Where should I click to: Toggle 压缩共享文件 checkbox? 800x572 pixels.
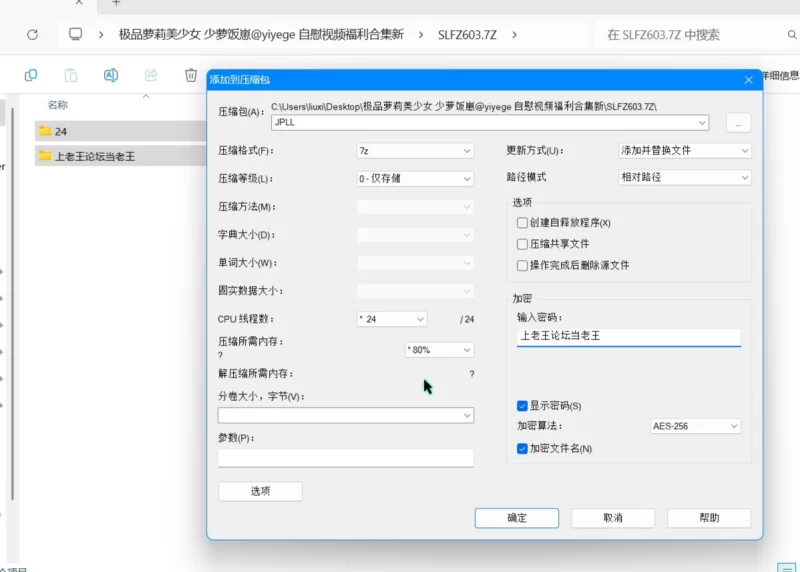[522, 244]
